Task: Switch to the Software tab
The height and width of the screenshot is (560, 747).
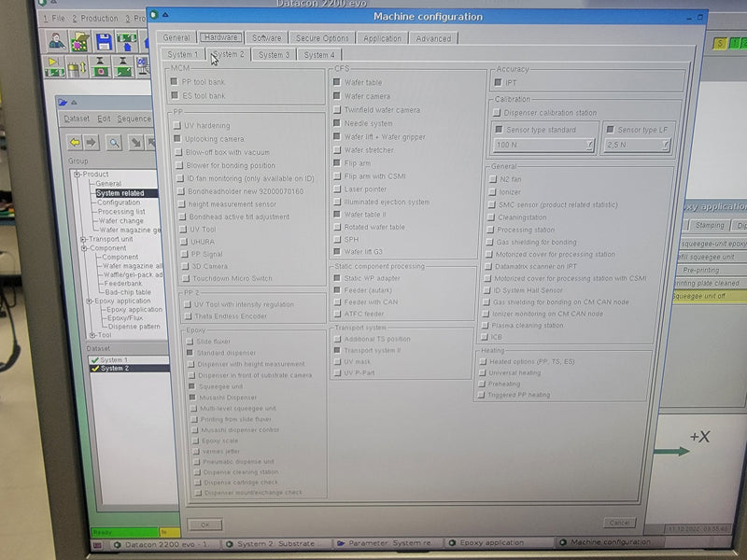Action: point(267,37)
